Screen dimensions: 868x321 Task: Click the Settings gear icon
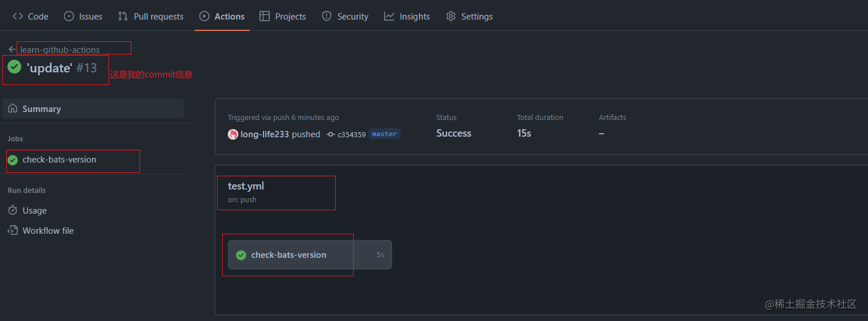pyautogui.click(x=451, y=16)
